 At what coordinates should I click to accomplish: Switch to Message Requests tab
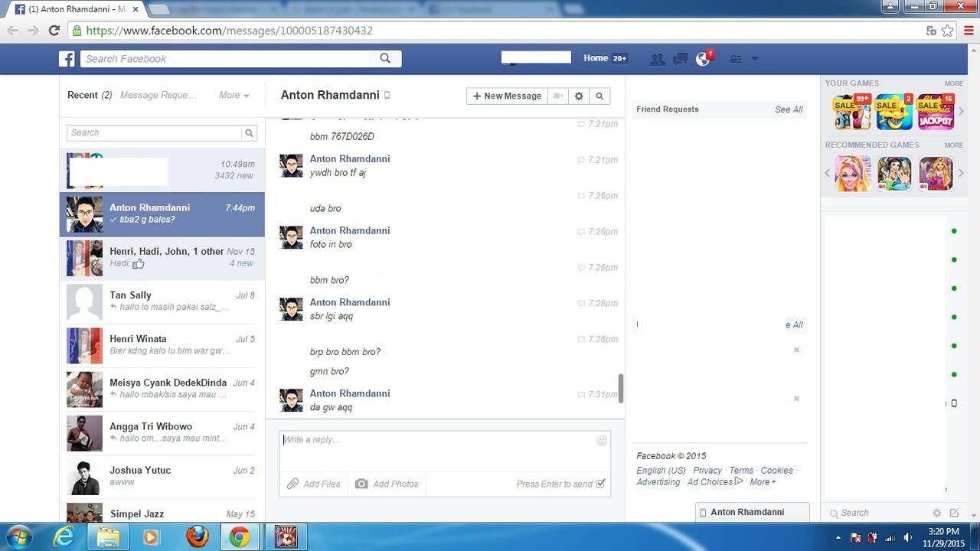point(158,95)
